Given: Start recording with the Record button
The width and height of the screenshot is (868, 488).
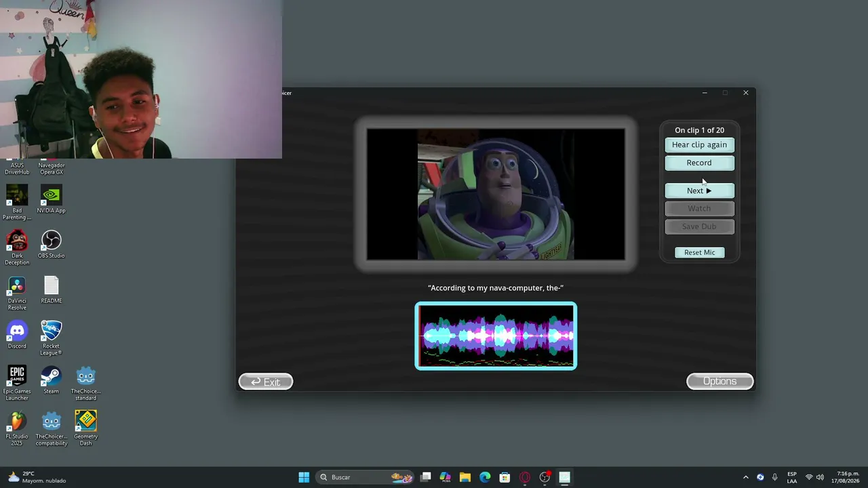Looking at the screenshot, I should click(699, 163).
